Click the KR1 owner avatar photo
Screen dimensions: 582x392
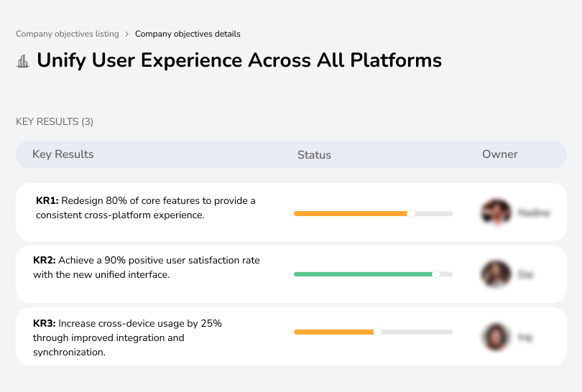pyautogui.click(x=496, y=212)
